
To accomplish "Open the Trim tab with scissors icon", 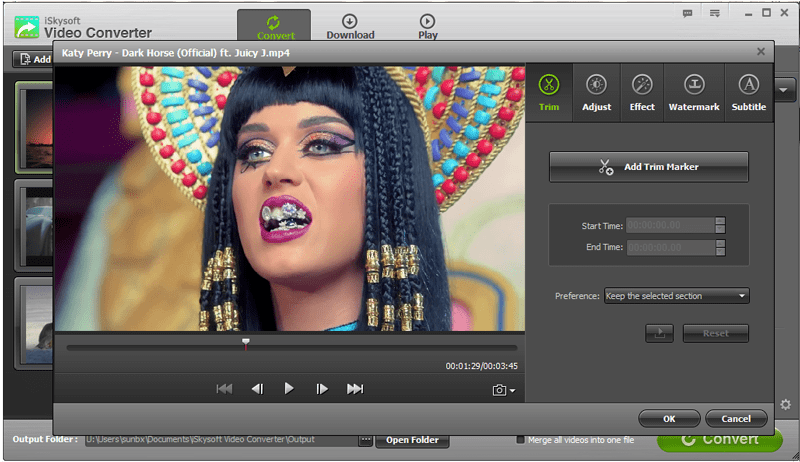I will point(548,93).
